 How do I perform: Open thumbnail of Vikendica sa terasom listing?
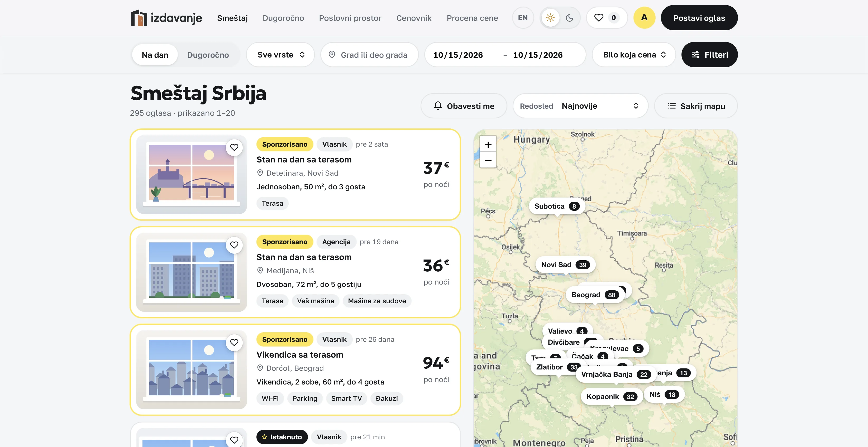(x=191, y=370)
